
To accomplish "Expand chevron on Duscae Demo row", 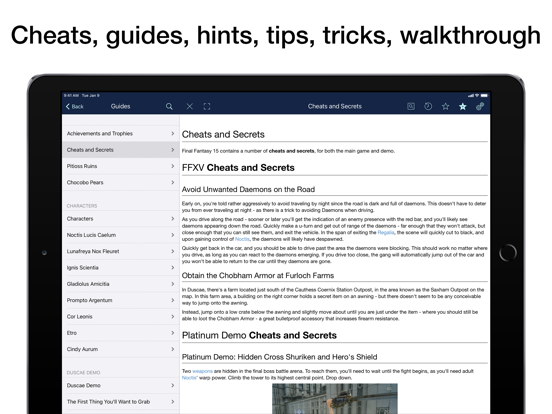I will (x=172, y=385).
